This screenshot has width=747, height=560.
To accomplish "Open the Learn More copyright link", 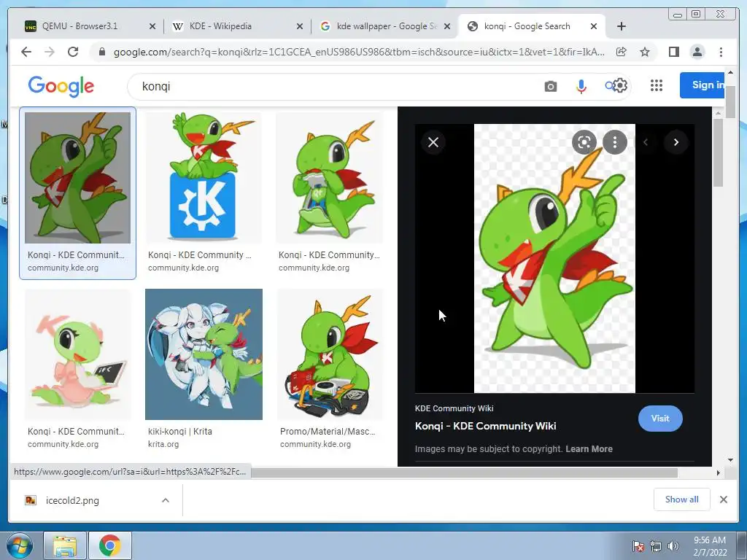I will pos(589,449).
